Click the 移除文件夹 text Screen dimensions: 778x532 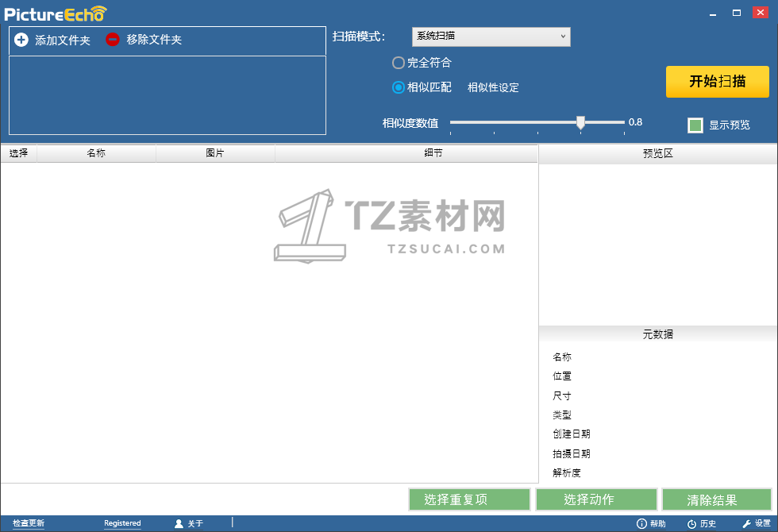tap(154, 40)
